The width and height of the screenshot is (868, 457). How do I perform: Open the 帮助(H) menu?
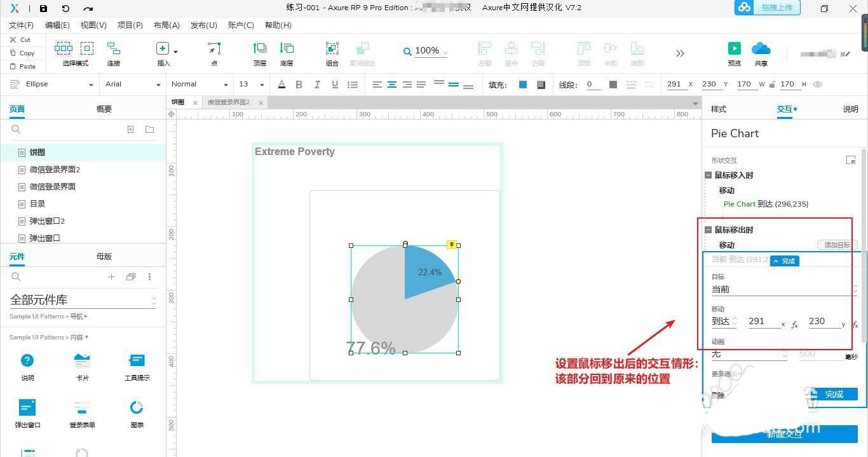point(278,25)
